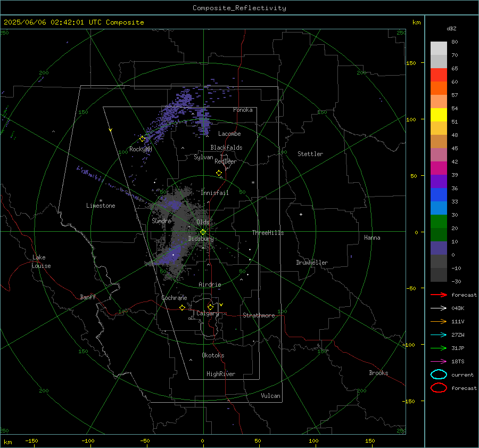Click the Airdrie label

pos(210,284)
